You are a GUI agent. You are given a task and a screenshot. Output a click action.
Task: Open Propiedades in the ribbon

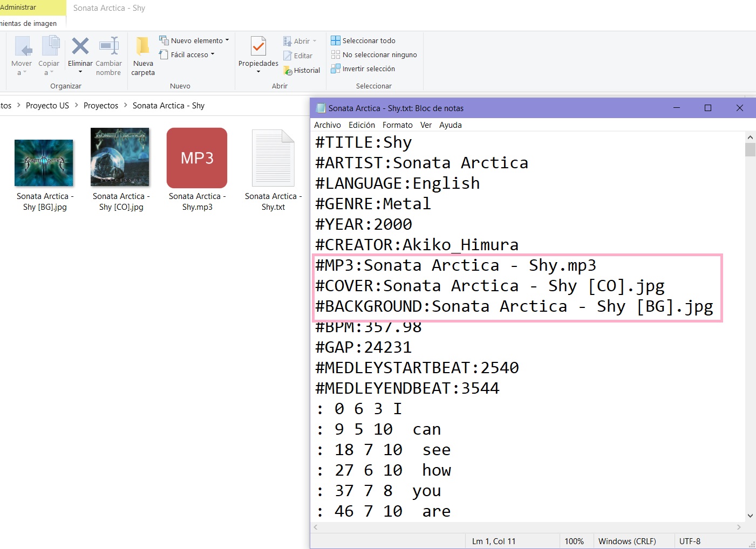(258, 47)
